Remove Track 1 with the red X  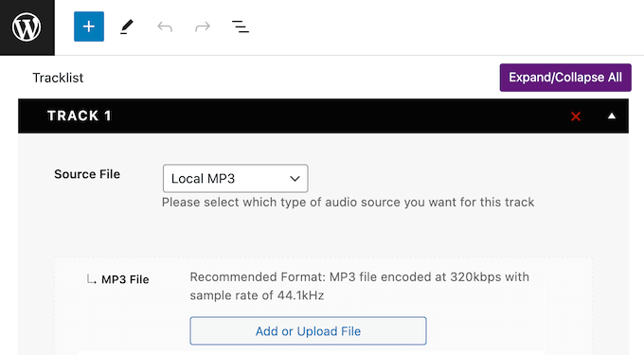click(x=576, y=116)
